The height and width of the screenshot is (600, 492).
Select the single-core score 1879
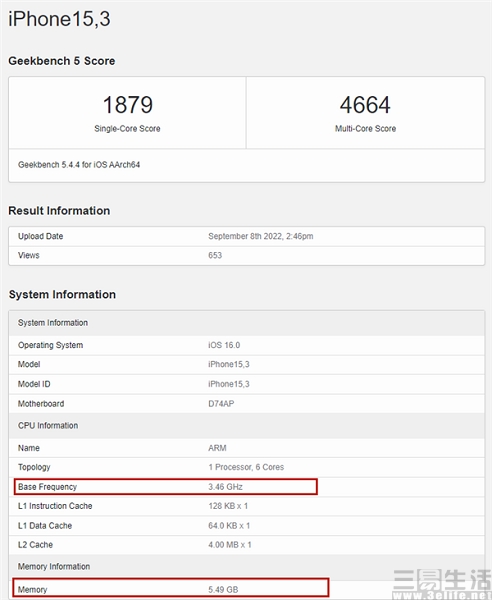click(127, 105)
